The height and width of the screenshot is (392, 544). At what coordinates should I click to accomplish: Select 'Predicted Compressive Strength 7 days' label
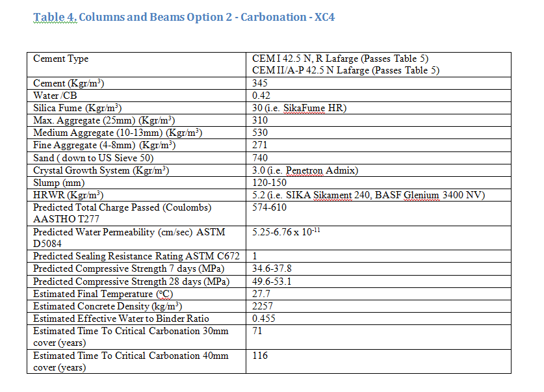click(129, 268)
